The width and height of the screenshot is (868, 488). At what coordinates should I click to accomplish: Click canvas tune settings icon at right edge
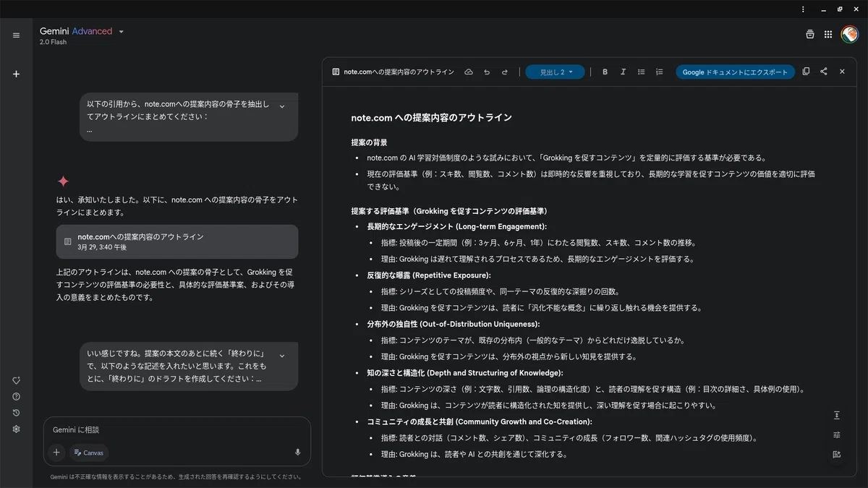pos(837,435)
